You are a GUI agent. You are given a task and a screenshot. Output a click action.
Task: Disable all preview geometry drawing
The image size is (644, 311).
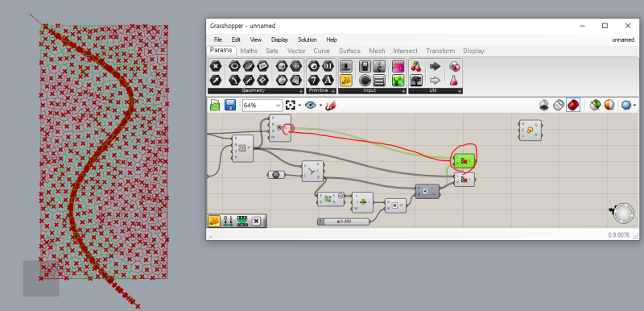pyautogui.click(x=544, y=106)
